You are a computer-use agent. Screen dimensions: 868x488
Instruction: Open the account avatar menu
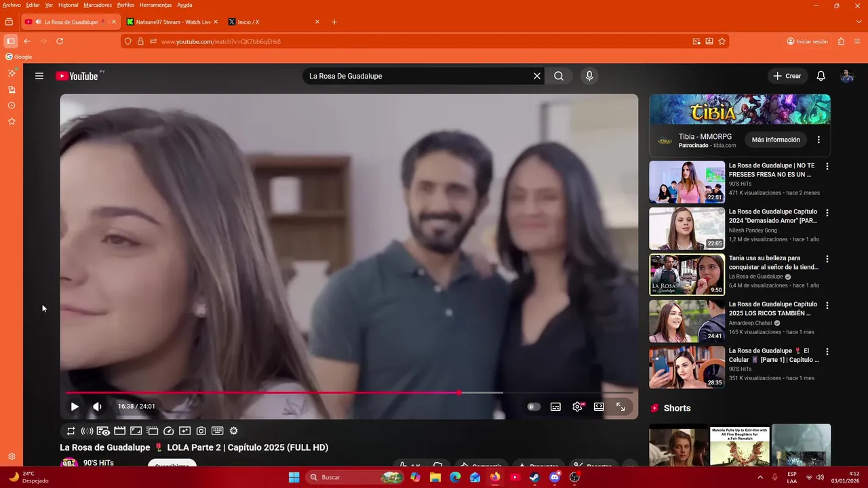(x=847, y=76)
